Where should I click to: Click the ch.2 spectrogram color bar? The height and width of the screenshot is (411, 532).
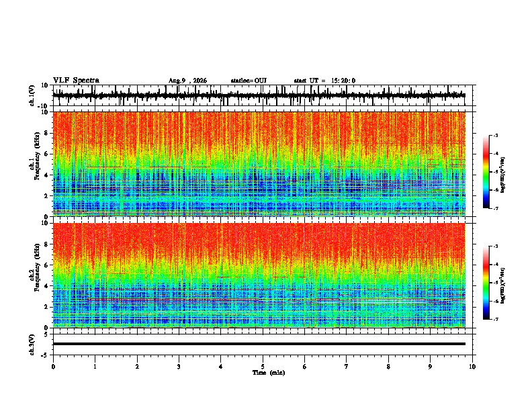486,283
